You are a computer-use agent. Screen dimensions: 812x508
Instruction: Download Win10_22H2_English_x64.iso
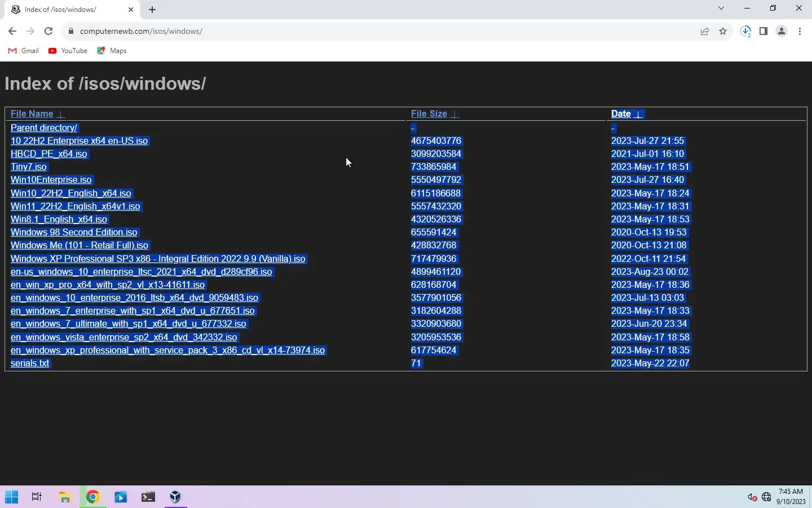(x=71, y=194)
